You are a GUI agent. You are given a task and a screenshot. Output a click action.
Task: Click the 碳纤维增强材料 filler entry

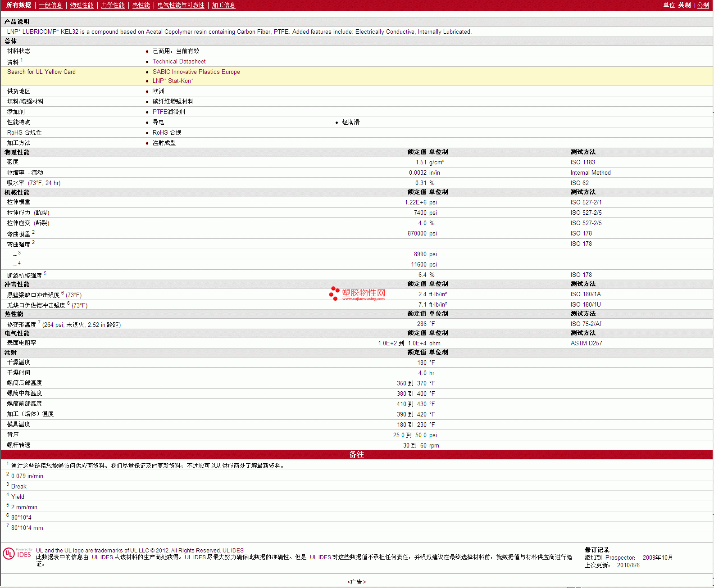[x=173, y=101]
